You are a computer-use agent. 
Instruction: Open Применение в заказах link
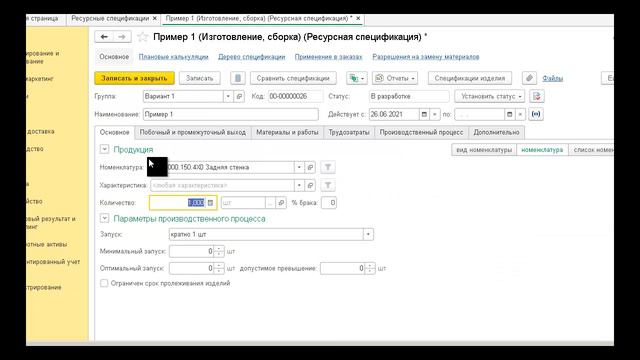click(x=329, y=57)
